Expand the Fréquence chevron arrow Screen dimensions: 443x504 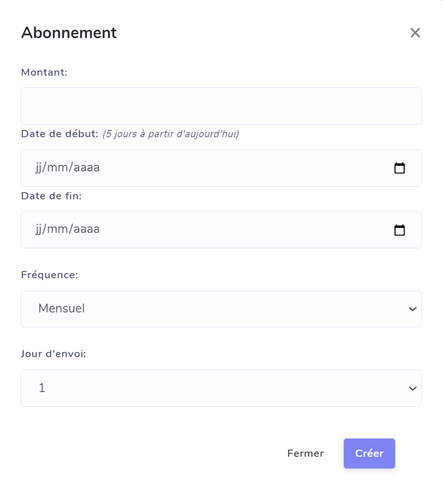413,309
